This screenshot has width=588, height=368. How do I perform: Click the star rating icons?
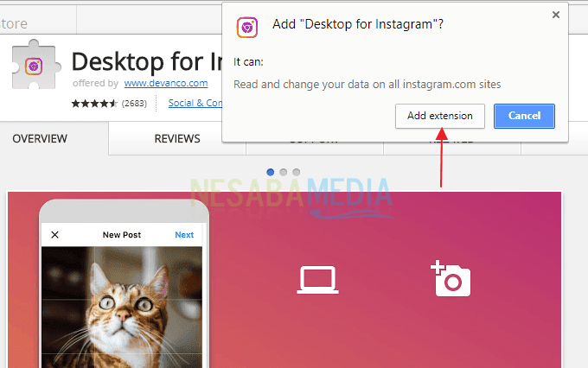tap(94, 104)
